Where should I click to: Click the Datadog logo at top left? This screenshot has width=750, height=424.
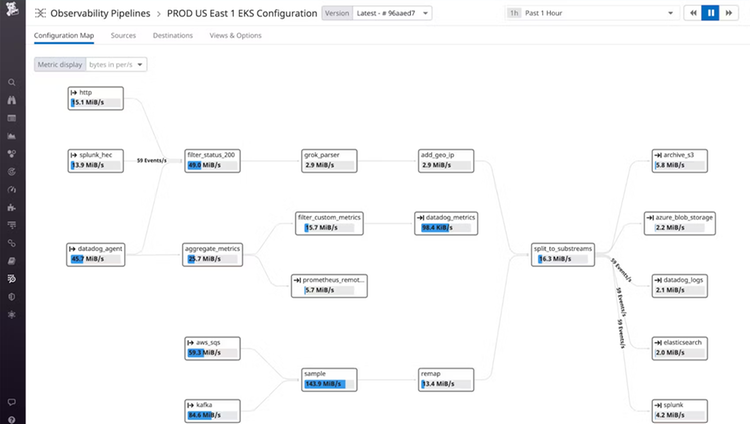(12, 9)
